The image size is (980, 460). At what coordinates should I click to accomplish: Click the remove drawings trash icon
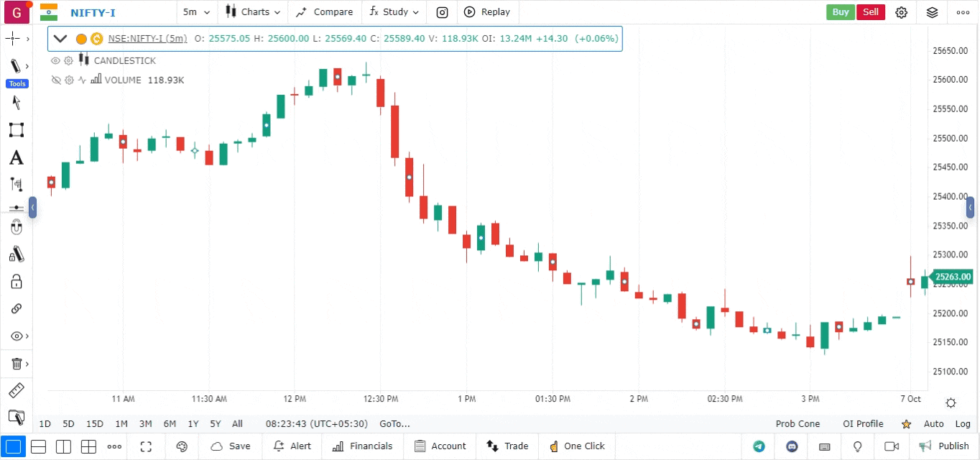[17, 363]
